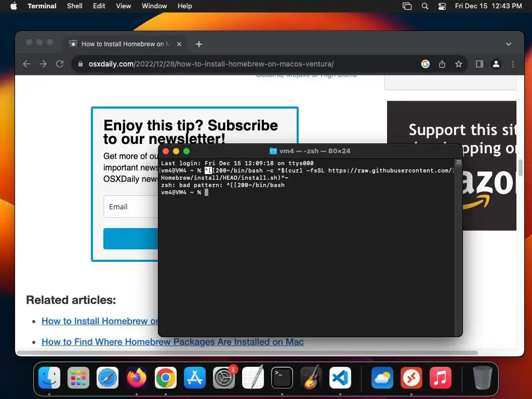This screenshot has height=399, width=532.
Task: Open Stage Manager icon in menu bar
Action: point(407,6)
